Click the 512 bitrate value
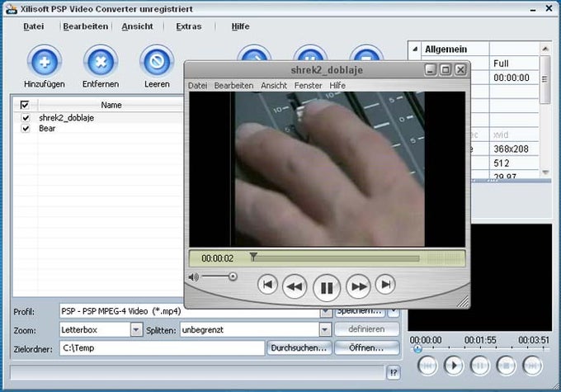This screenshot has height=392, width=561. 502,163
